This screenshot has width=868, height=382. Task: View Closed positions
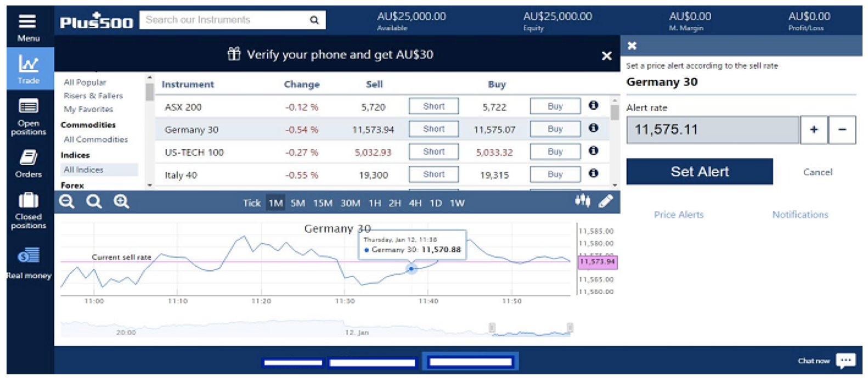coord(29,211)
